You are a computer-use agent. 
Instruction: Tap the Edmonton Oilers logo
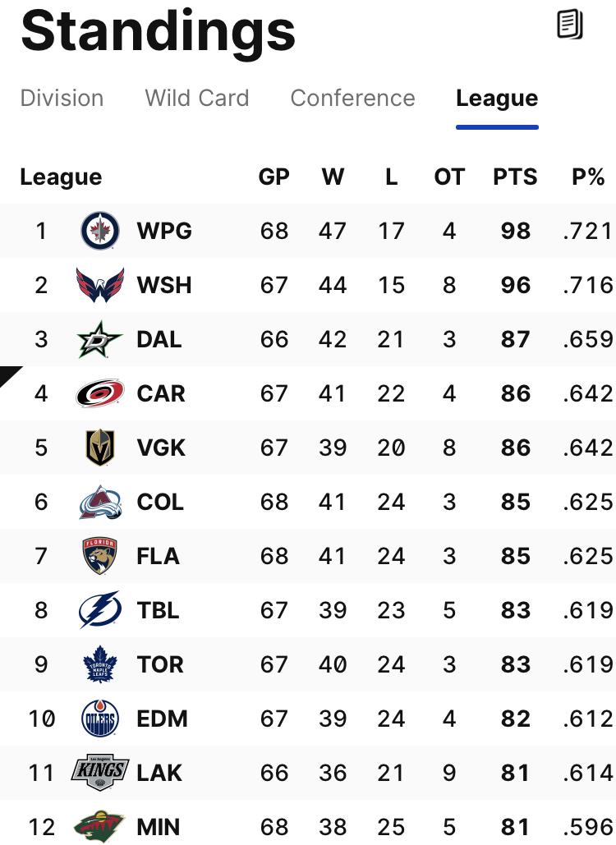click(99, 719)
